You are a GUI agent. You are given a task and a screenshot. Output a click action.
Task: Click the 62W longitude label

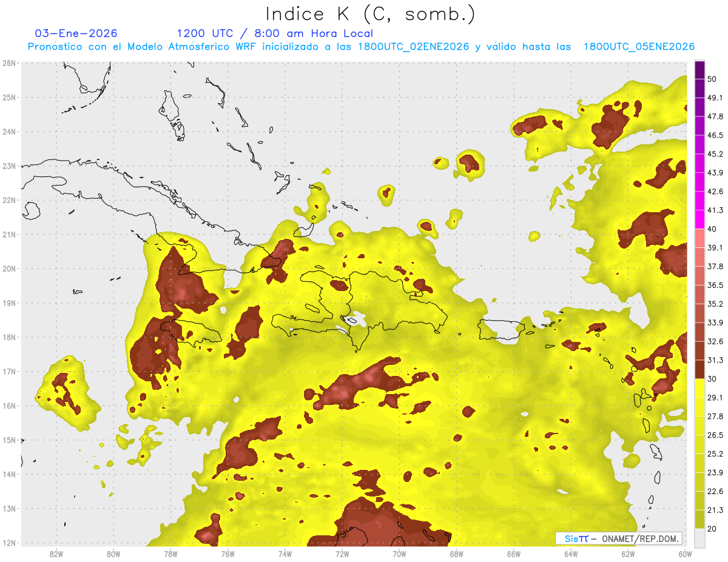coord(629,554)
